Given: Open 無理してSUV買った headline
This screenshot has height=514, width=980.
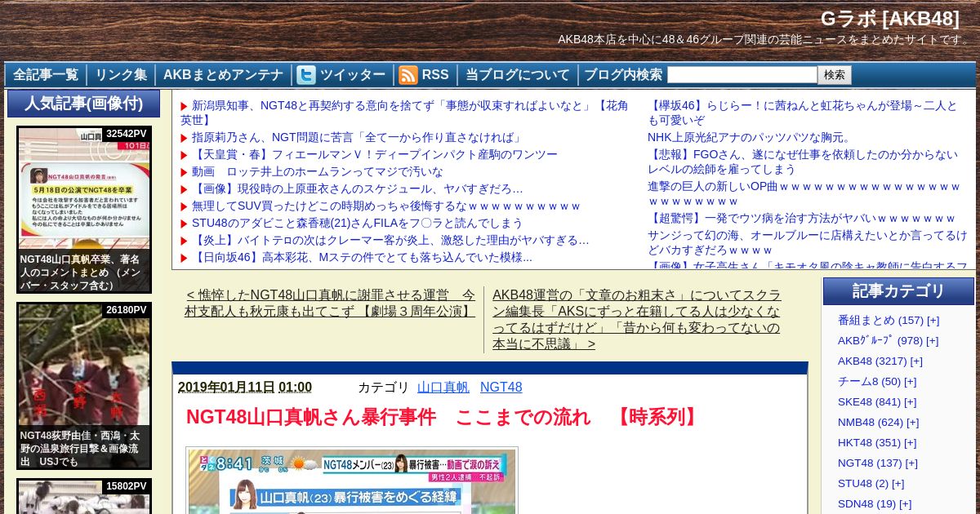Looking at the screenshot, I should point(385,206).
